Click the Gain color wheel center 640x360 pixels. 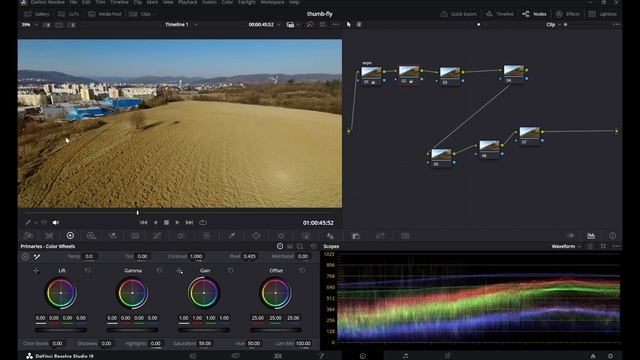tap(204, 293)
